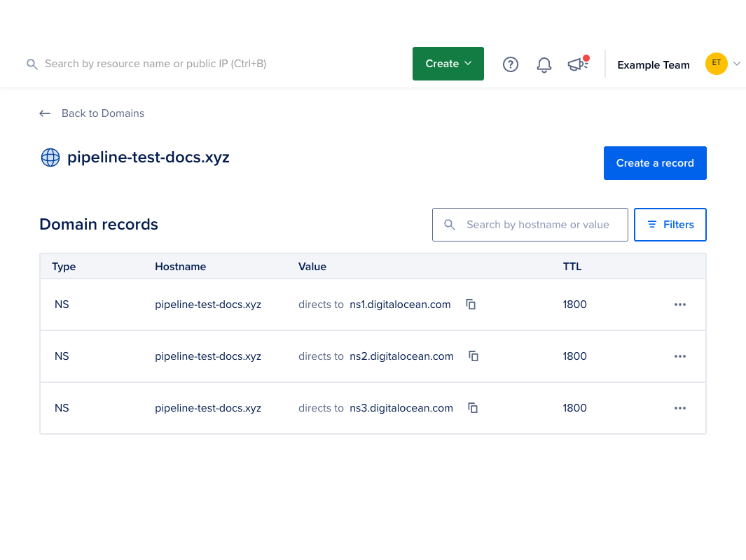Click the Value column header

pos(312,267)
